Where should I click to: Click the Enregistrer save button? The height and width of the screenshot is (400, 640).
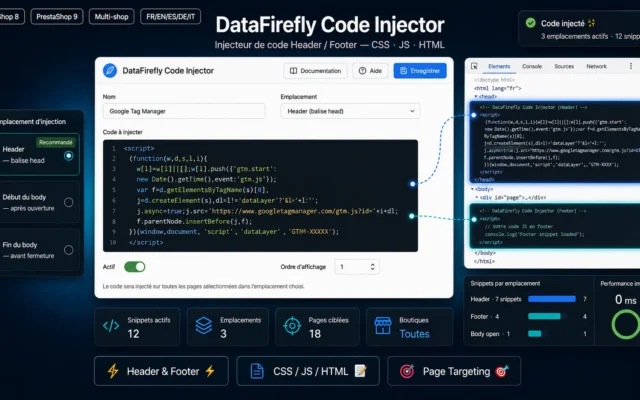[x=420, y=71]
